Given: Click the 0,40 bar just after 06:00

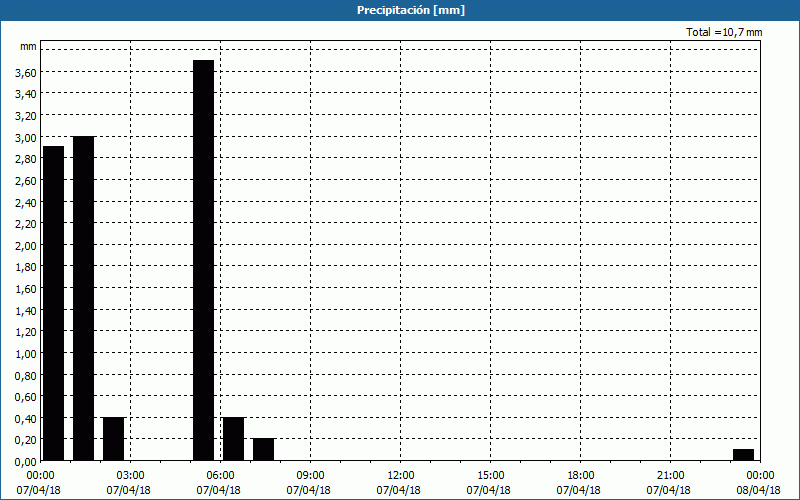Looking at the screenshot, I should click(234, 439).
